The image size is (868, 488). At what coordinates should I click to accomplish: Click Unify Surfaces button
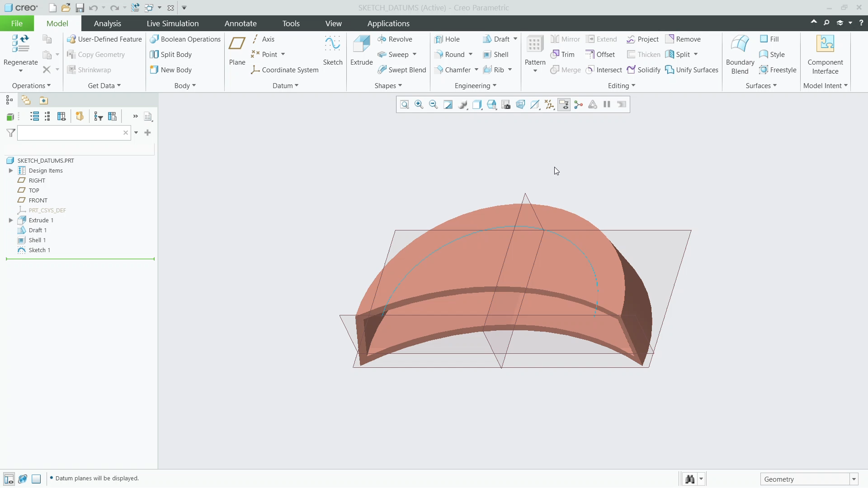[692, 70]
